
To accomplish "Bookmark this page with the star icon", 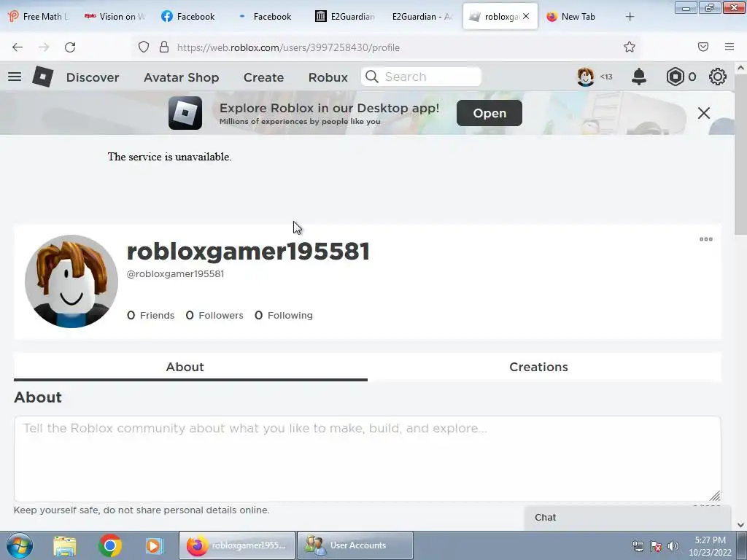I will coord(630,47).
